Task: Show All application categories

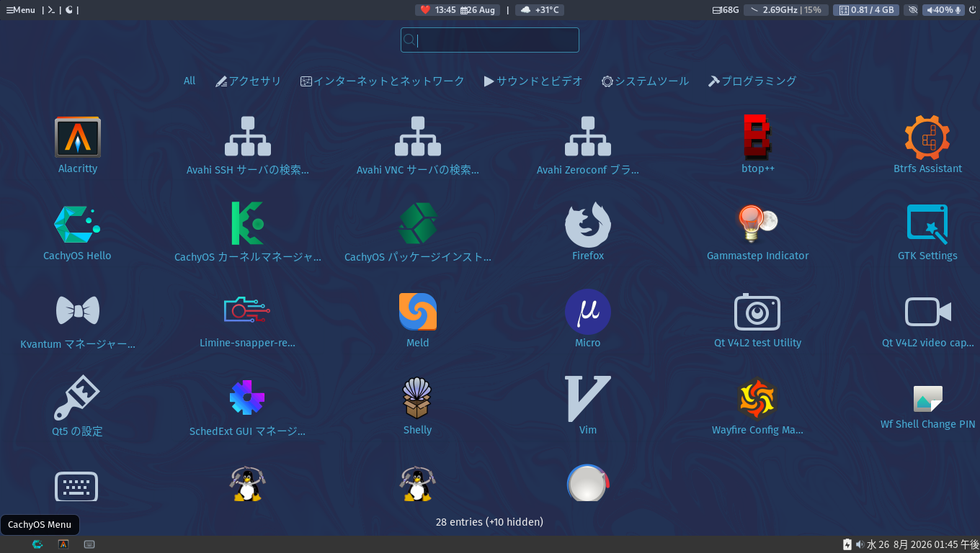Action: pos(190,81)
